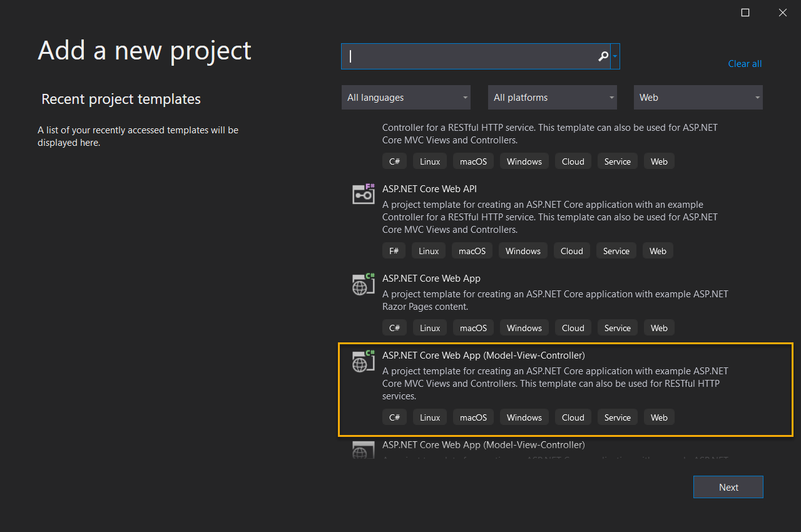Click the highlighted Model-View-Controller template icon
This screenshot has width=801, height=532.
tap(363, 361)
